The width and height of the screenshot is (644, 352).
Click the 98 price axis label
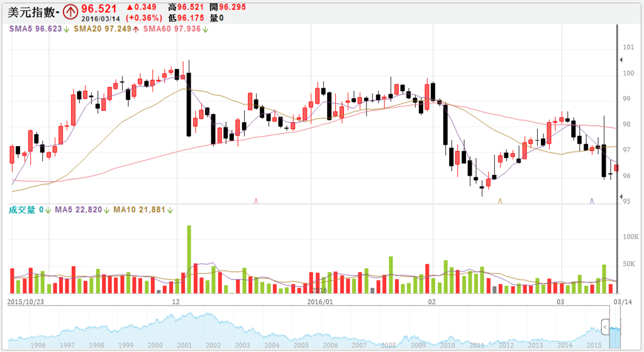[x=626, y=124]
